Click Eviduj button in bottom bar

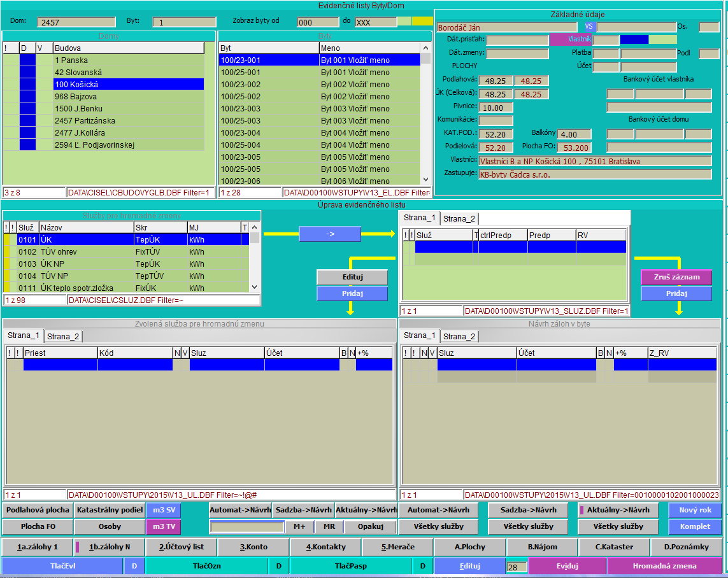(567, 566)
